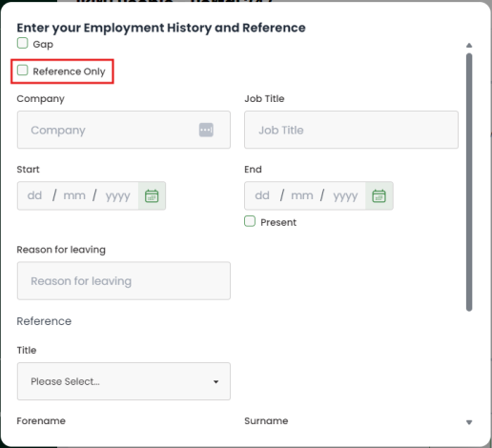492x448 pixels.
Task: Enable the Reference Only checkbox
Action: pyautogui.click(x=22, y=71)
